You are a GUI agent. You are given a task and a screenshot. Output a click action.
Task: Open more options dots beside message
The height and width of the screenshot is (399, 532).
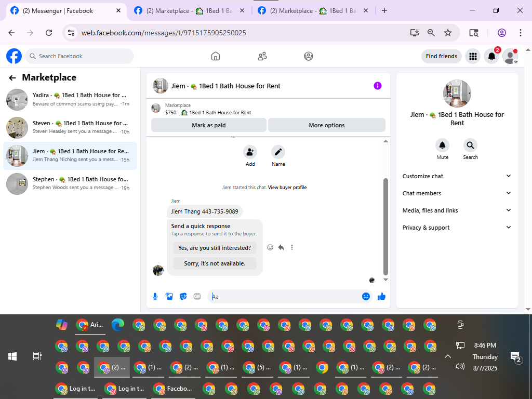point(292,247)
